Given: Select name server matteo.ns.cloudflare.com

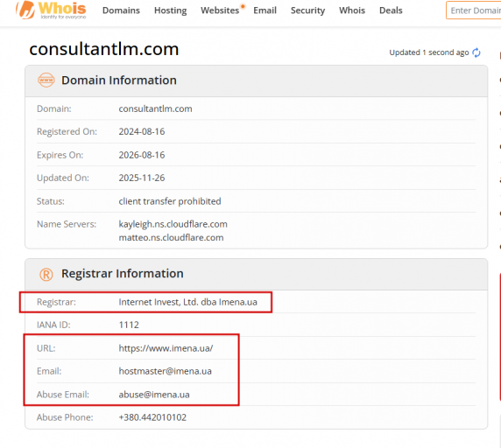Looking at the screenshot, I should [171, 238].
